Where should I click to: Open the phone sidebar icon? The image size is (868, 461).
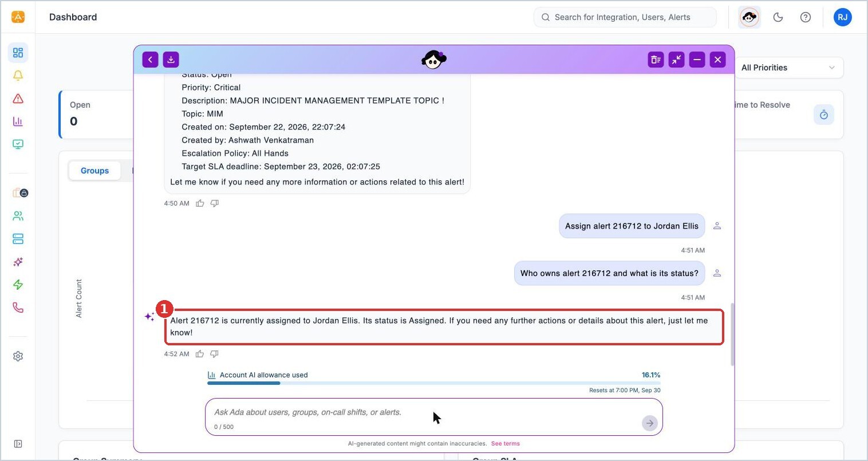click(18, 308)
